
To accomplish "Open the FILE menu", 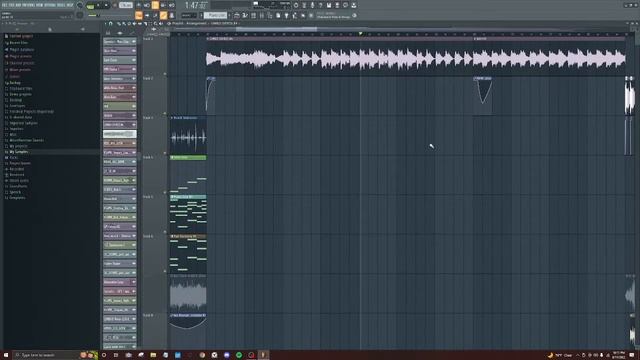I will tap(4, 5).
